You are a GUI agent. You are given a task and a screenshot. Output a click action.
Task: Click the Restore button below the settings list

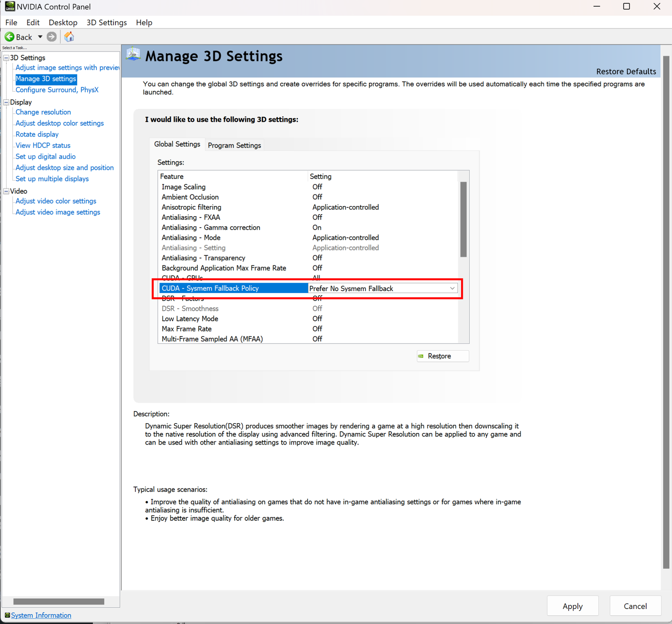pyautogui.click(x=442, y=356)
